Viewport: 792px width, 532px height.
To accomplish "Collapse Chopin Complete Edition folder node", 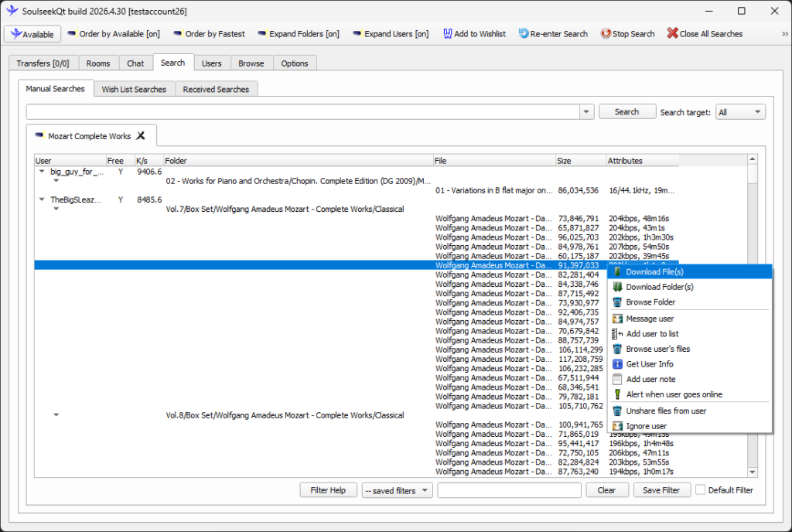I will click(56, 181).
